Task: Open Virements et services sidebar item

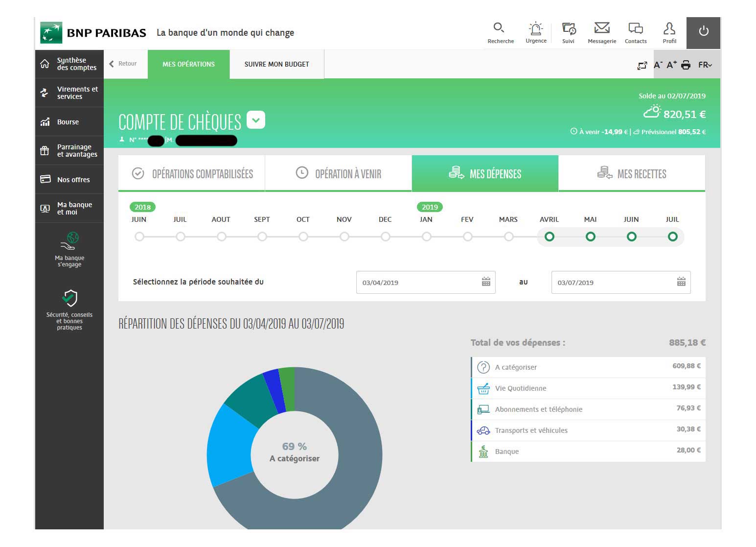Action: pyautogui.click(x=69, y=93)
